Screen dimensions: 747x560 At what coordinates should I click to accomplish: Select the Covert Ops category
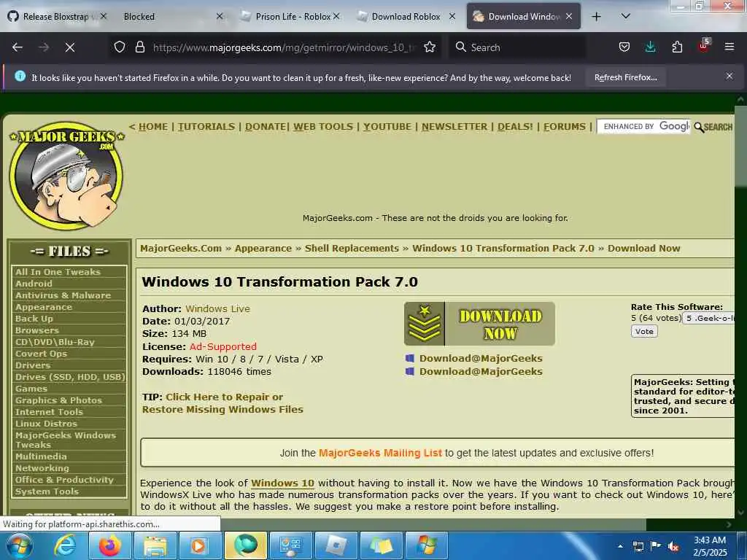(41, 354)
